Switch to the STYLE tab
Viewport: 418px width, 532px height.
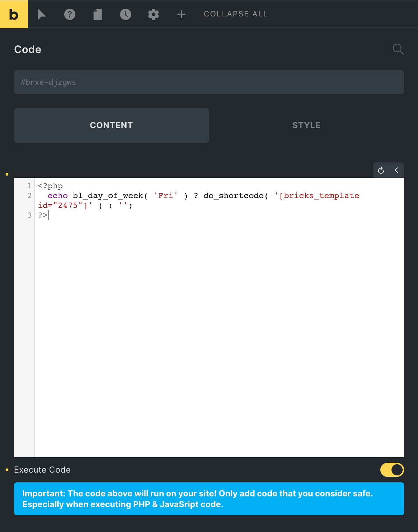[306, 125]
